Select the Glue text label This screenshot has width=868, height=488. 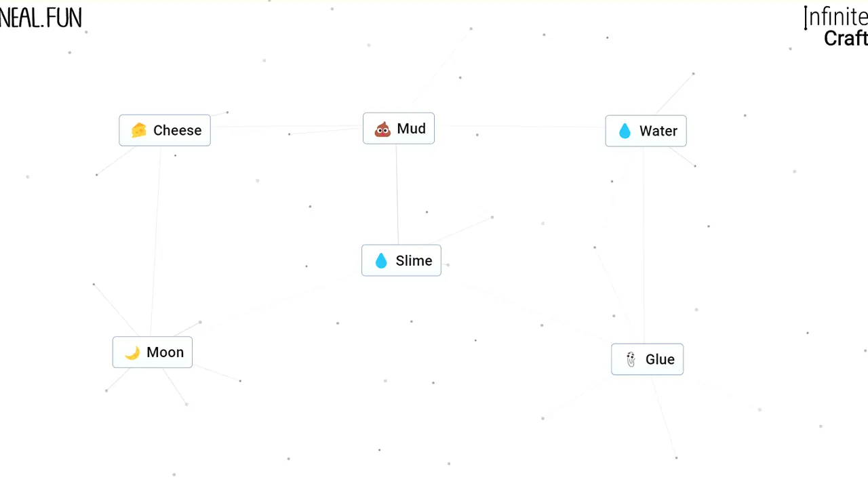660,359
